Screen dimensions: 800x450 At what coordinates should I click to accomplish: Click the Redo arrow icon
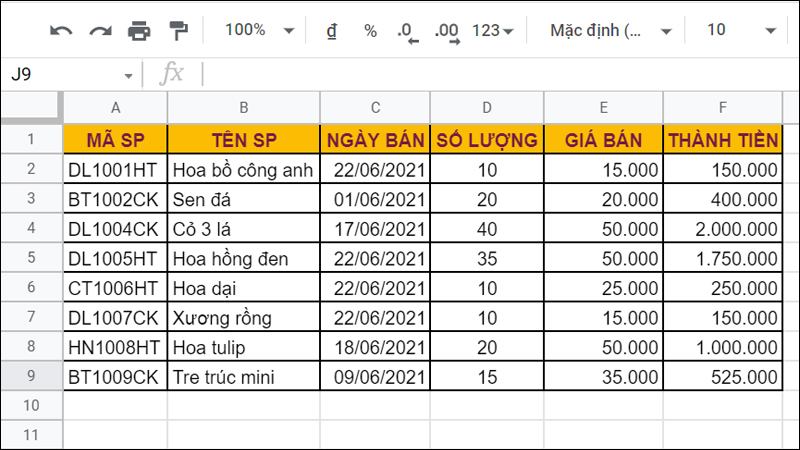(100, 31)
